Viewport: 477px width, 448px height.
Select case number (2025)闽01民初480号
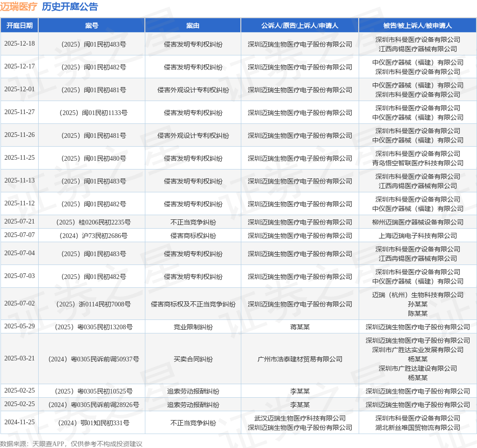click(x=93, y=158)
